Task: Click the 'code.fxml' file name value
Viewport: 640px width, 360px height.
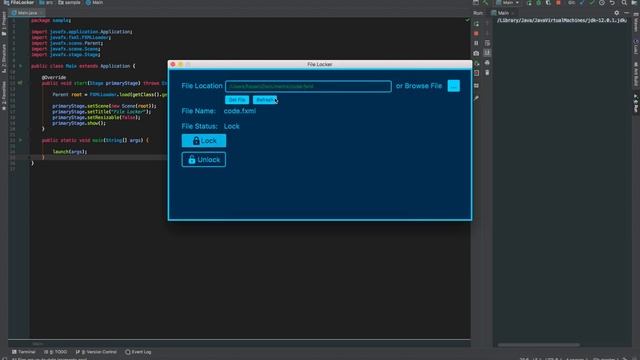Action: coord(240,111)
